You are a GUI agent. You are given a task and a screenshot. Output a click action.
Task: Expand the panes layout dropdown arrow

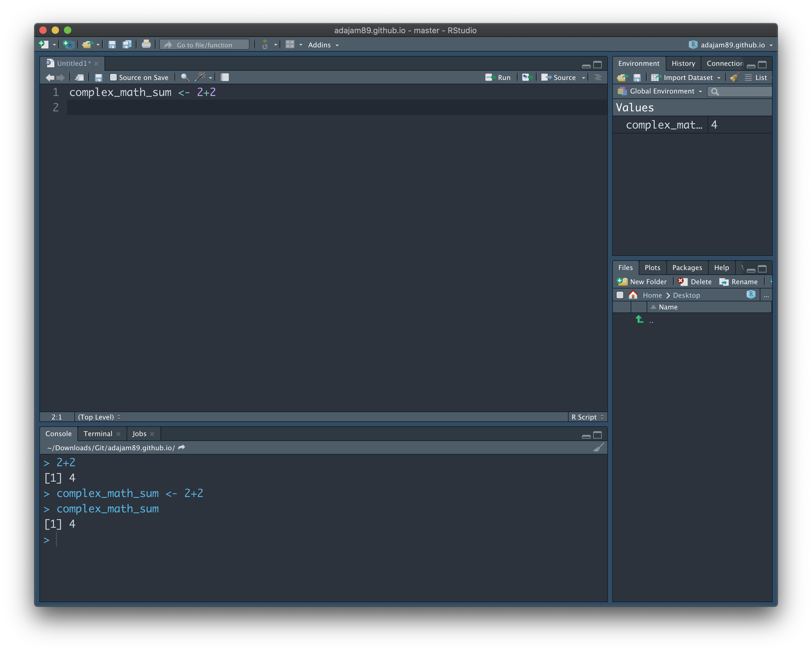[x=301, y=45]
